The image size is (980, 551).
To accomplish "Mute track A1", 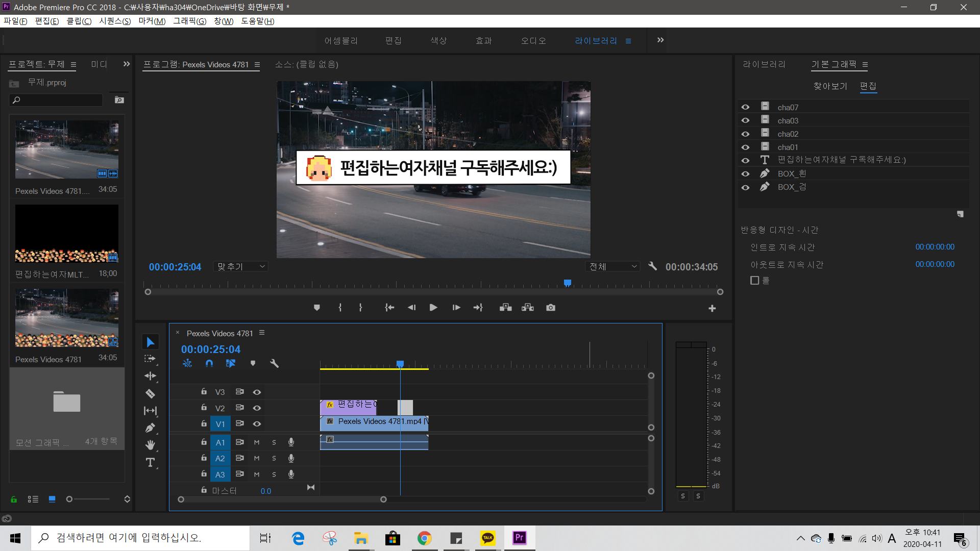I will coord(257,442).
